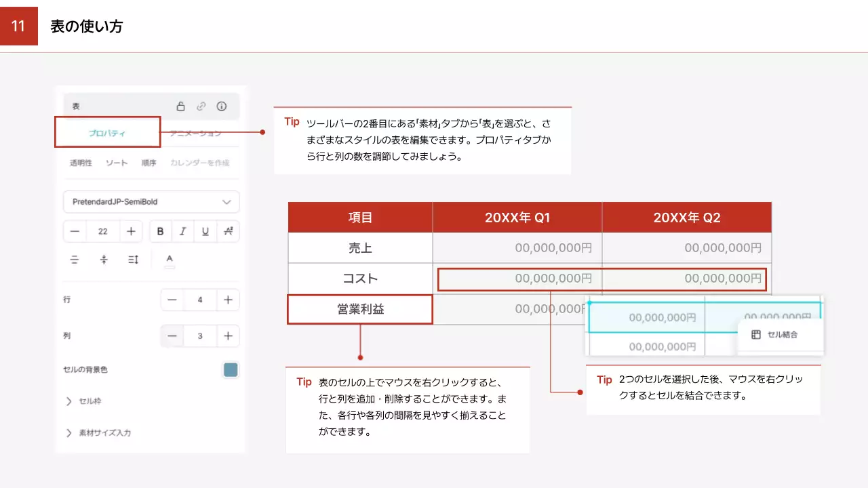Click the 順序 button
Viewport: 868px width, 488px height.
click(149, 163)
